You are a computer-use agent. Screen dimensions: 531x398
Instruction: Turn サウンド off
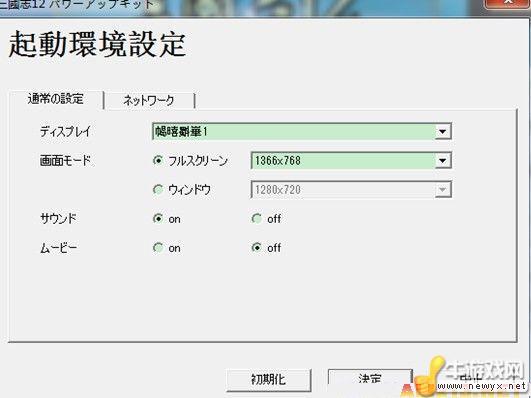click(x=257, y=218)
